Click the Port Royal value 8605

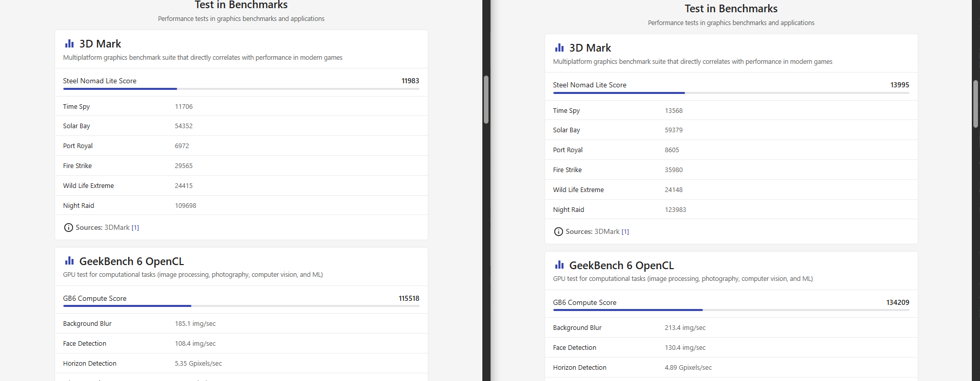point(672,150)
